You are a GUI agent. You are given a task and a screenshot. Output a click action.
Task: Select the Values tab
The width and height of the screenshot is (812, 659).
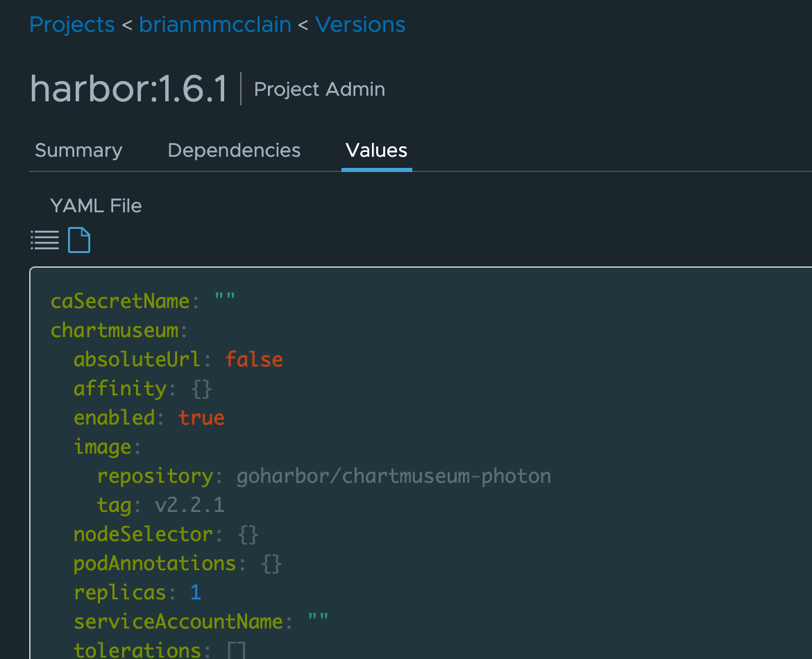(376, 151)
